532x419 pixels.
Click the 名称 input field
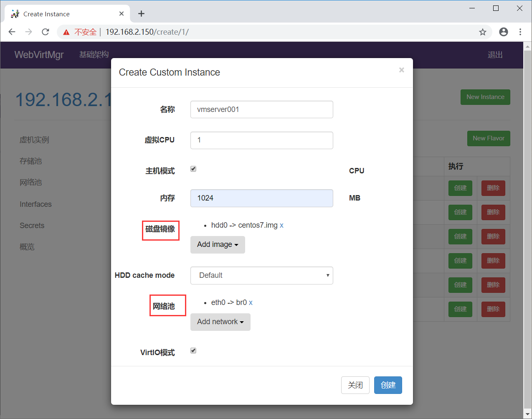click(262, 109)
